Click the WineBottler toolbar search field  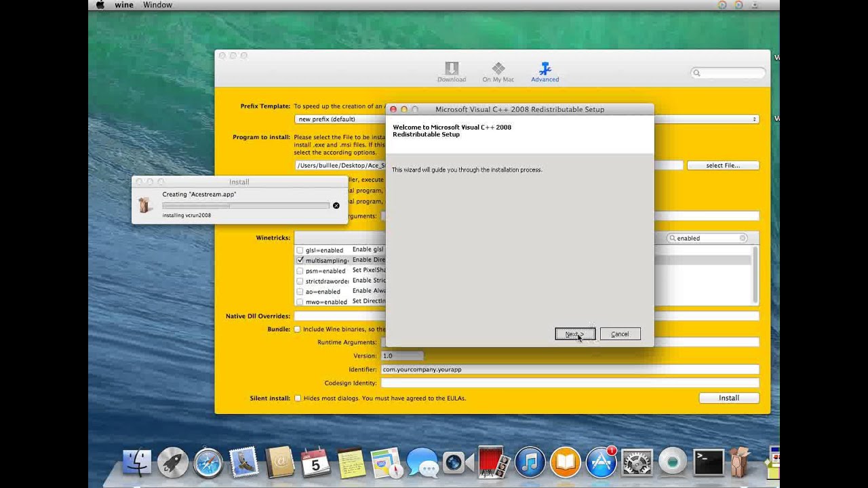tap(728, 73)
